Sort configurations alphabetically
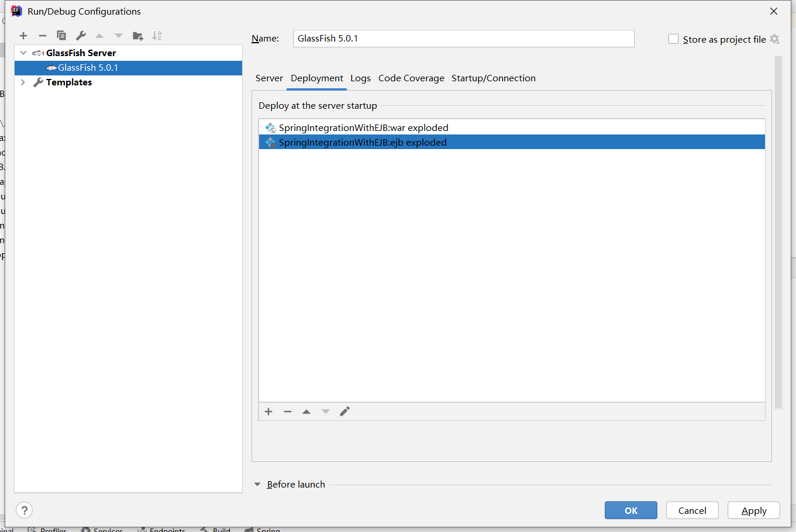 [157, 36]
